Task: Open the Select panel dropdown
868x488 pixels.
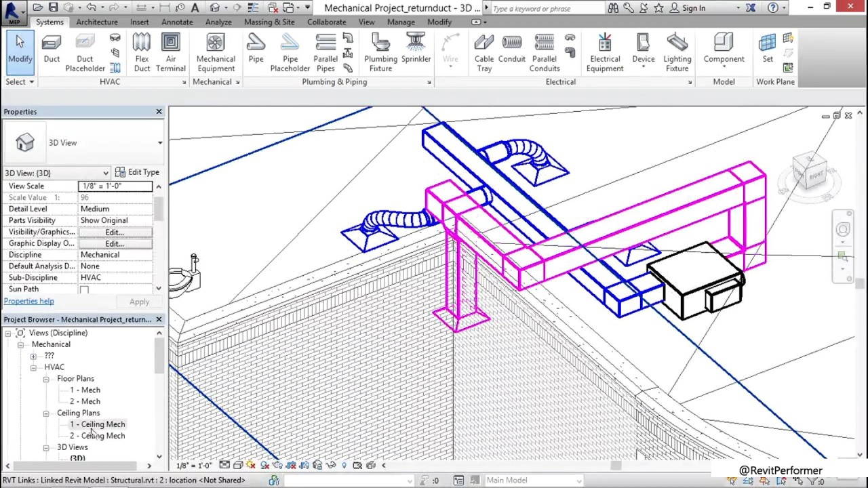Action: (x=20, y=82)
